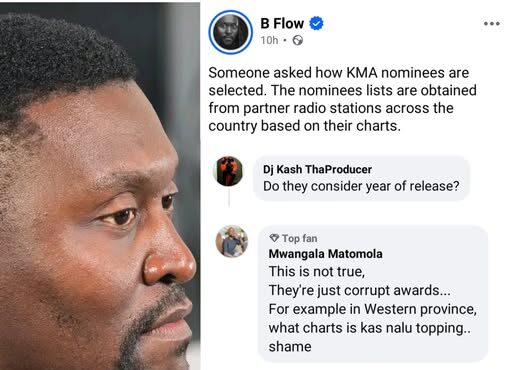The height and width of the screenshot is (370, 526).
Task: Click Mwangala Matomola's avatar
Action: click(232, 242)
